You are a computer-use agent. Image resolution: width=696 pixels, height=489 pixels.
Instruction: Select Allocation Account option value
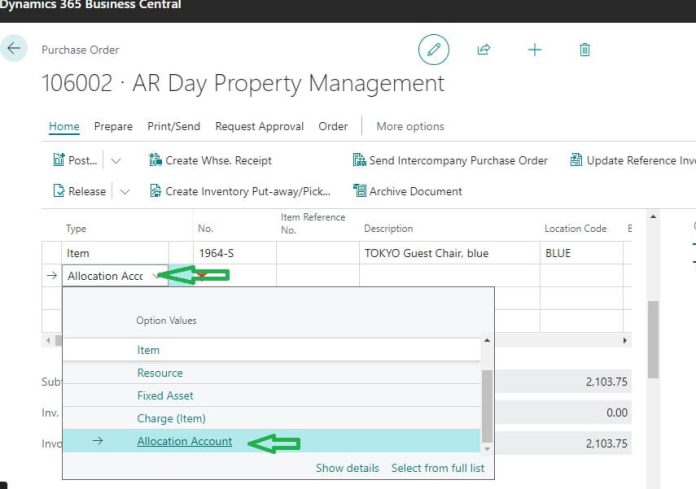184,441
